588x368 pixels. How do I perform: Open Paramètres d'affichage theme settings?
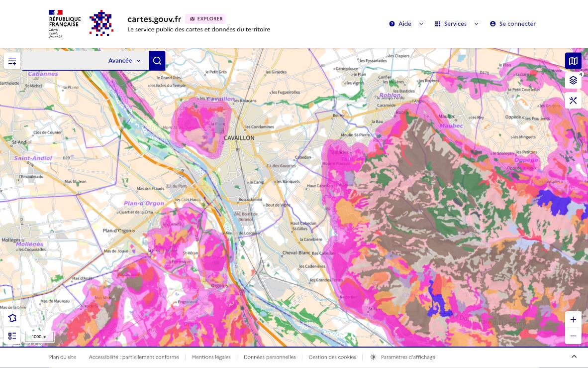click(x=403, y=357)
